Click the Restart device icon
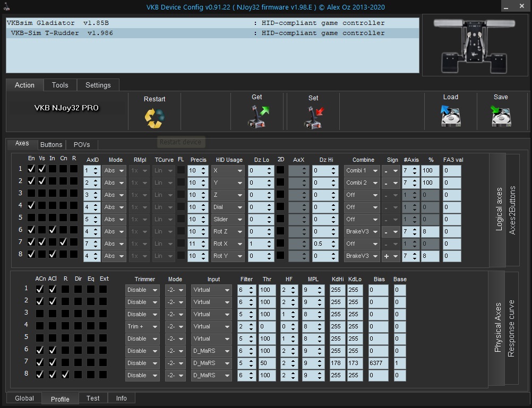Screen dimensions: 532x408 coord(155,118)
